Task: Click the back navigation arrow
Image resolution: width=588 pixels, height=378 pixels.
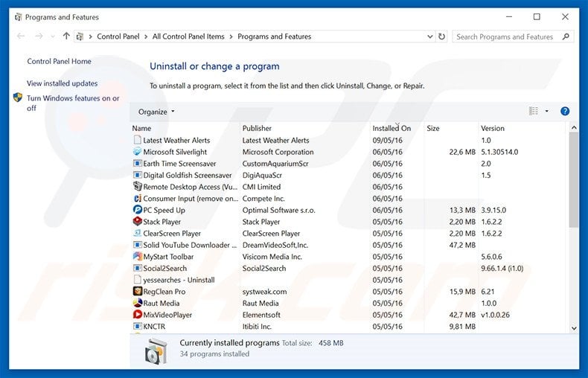Action: point(21,36)
